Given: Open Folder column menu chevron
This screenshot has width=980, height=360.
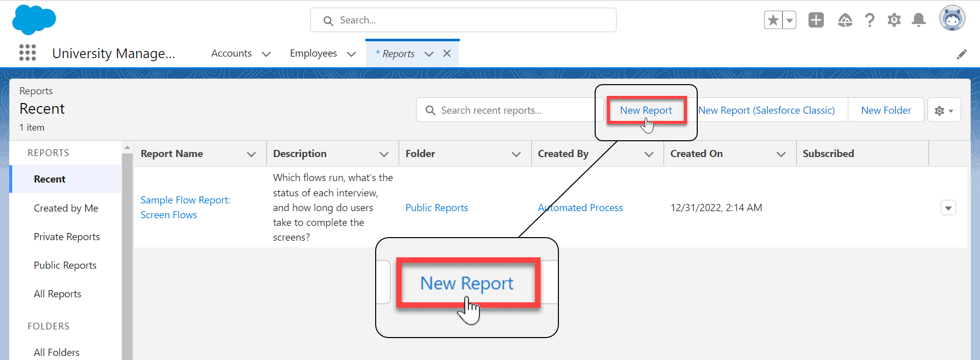Looking at the screenshot, I should tap(516, 154).
